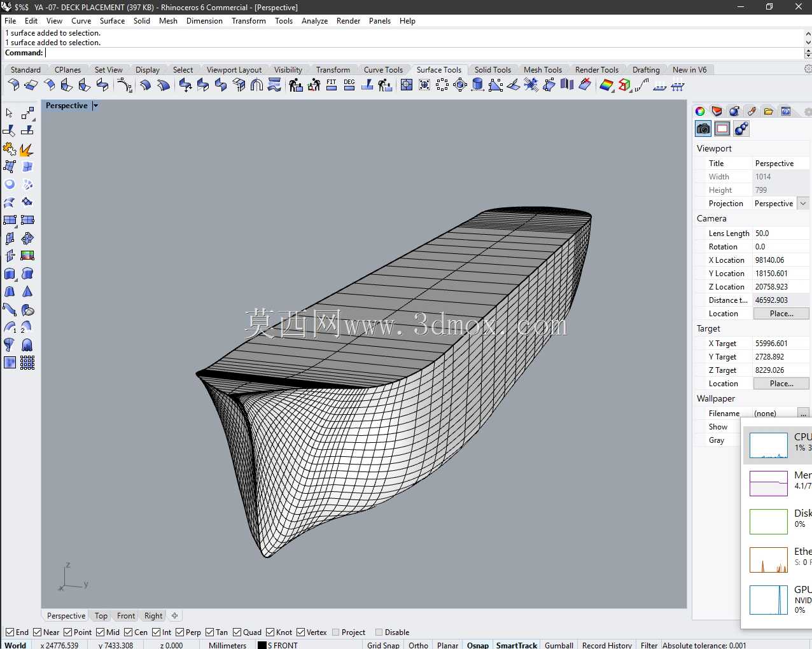Switch to the Top viewport tab
Image resolution: width=812 pixels, height=649 pixels.
tap(101, 616)
